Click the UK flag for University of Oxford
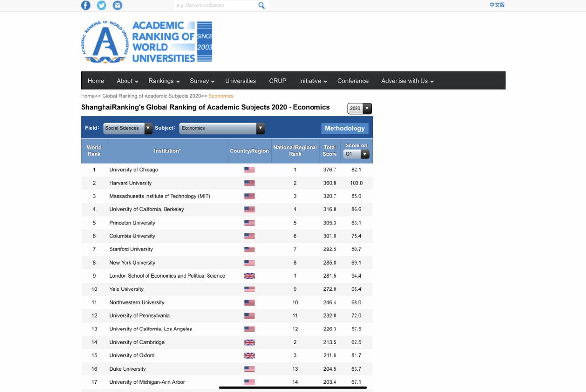Viewport: 586px width, 392px height. (250, 355)
